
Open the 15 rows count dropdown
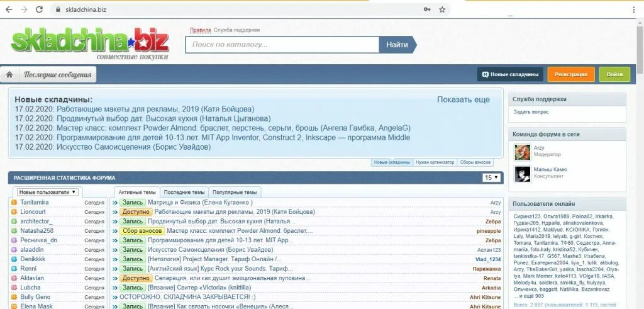(492, 177)
